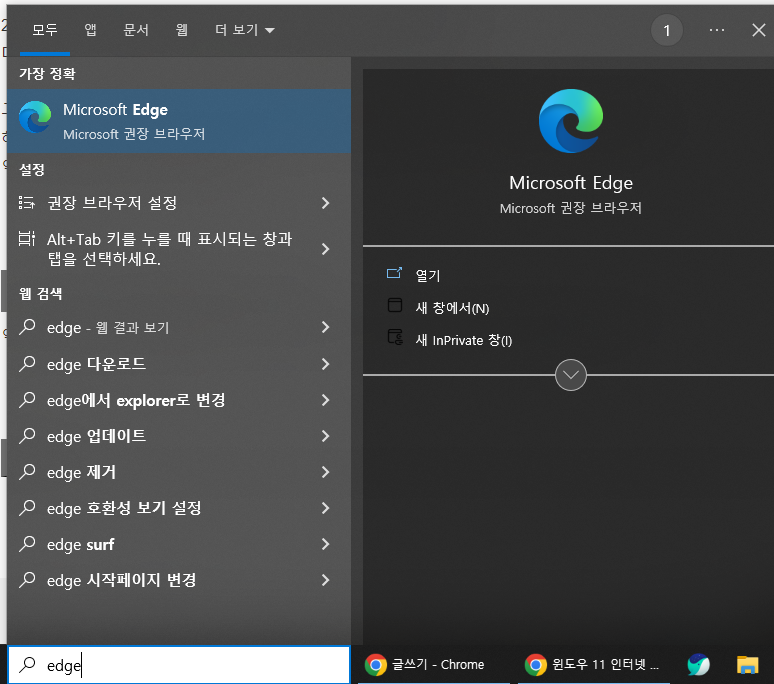Select 'edge 호환성 보기 설정' suggestion
Screen dimensions: 774x684
pyautogui.click(x=179, y=508)
